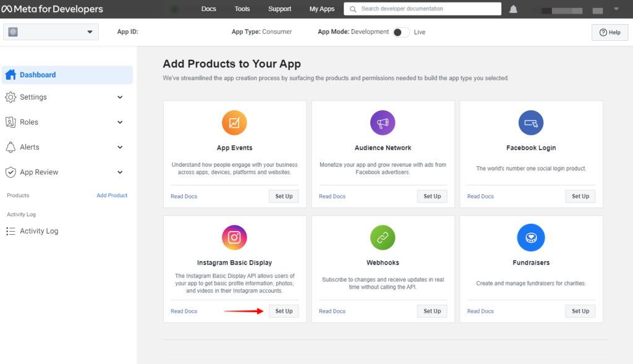633x364 pixels.
Task: Click the Facebook Login product icon
Action: (531, 123)
